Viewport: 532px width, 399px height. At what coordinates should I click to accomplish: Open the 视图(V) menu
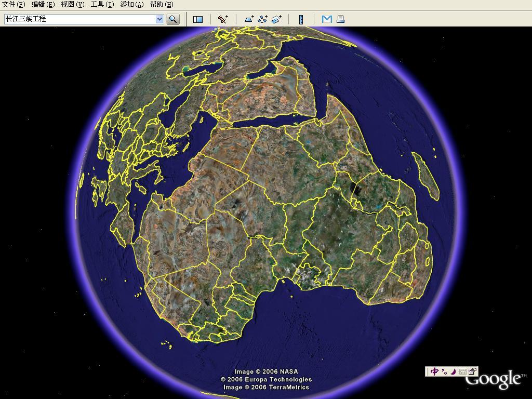pos(73,4)
